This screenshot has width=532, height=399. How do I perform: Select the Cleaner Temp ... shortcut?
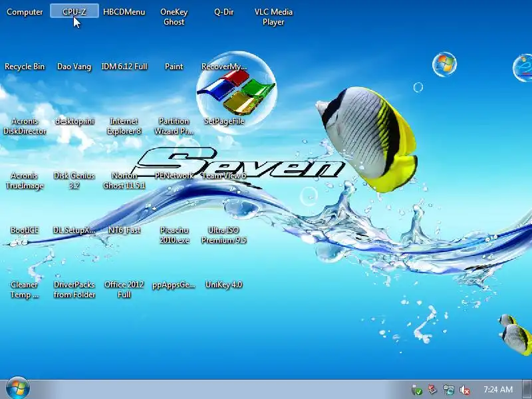25,290
